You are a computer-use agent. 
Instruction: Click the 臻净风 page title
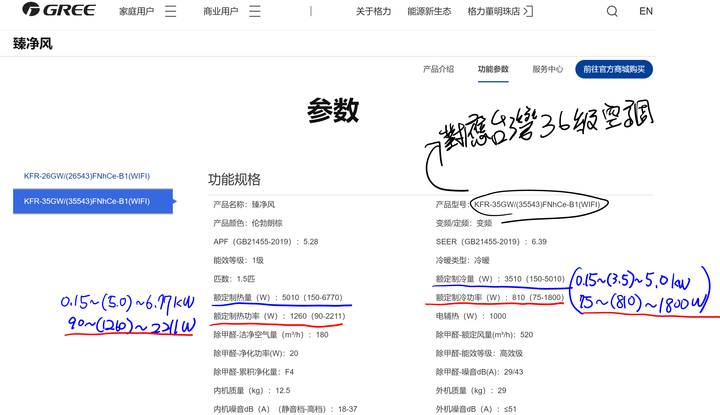click(33, 44)
